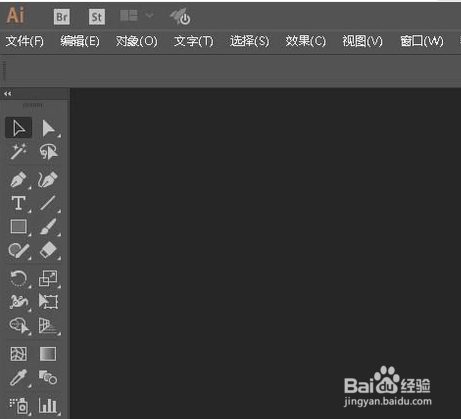461x419 pixels.
Task: Click the Illustrator Ai logo
Action: click(15, 16)
